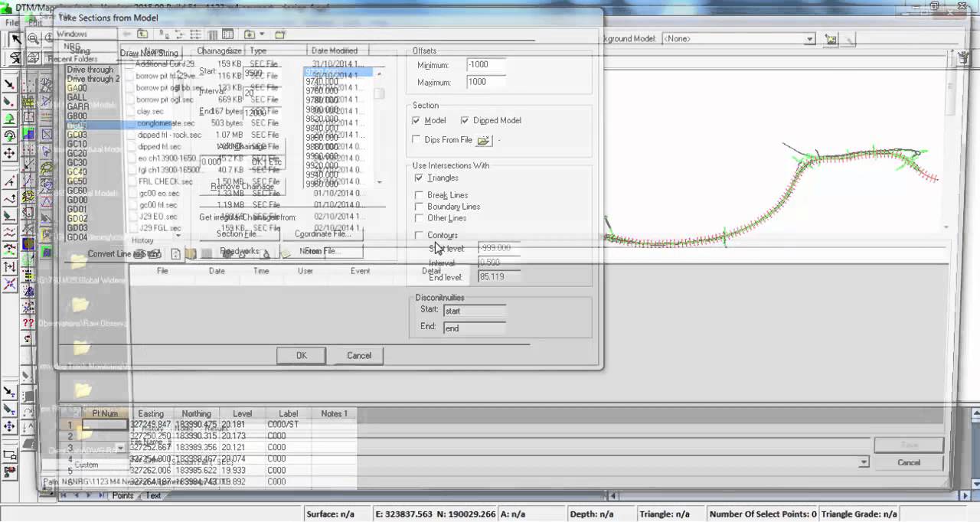The width and height of the screenshot is (980, 522).
Task: Sort by the Date Modified column header
Action: pos(334,51)
